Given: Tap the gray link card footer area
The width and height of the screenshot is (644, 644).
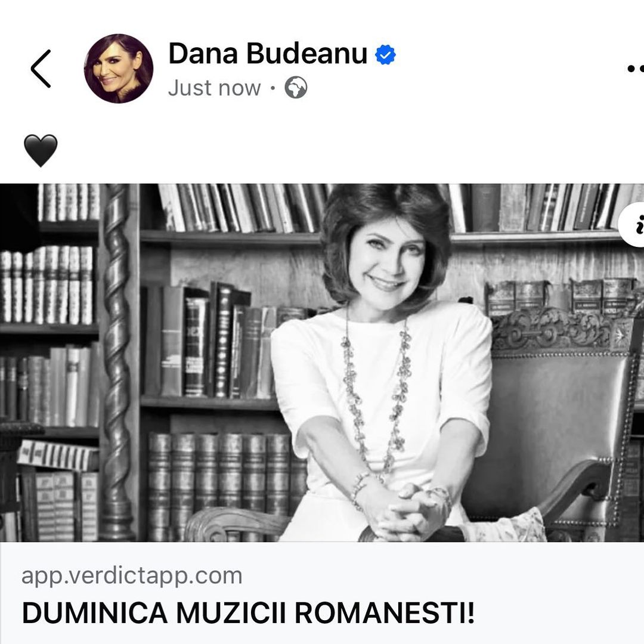Looking at the screenshot, I should pyautogui.click(x=322, y=593).
